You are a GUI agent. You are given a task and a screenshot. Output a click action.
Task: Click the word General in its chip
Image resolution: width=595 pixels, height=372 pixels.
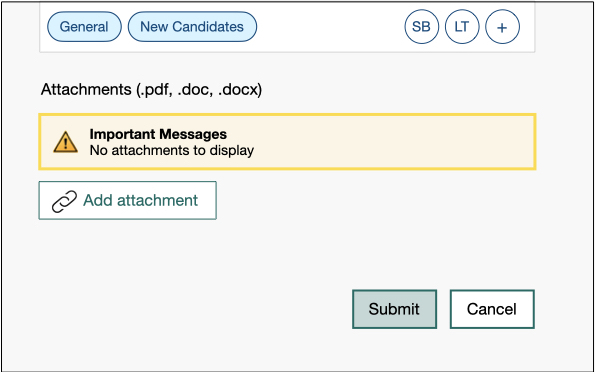point(84,27)
